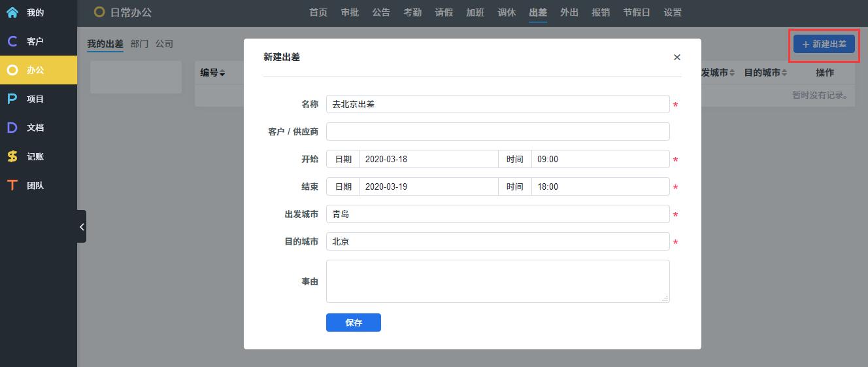Viewport: 868px width, 367px height.
Task: Open the 记账 dollar icon in sidebar
Action: (x=12, y=156)
